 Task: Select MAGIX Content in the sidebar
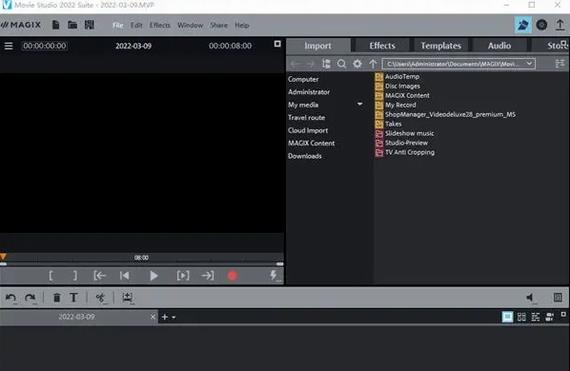tap(311, 143)
